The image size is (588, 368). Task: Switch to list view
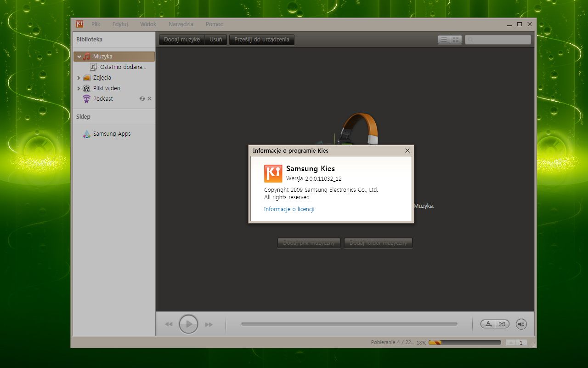[x=444, y=40]
